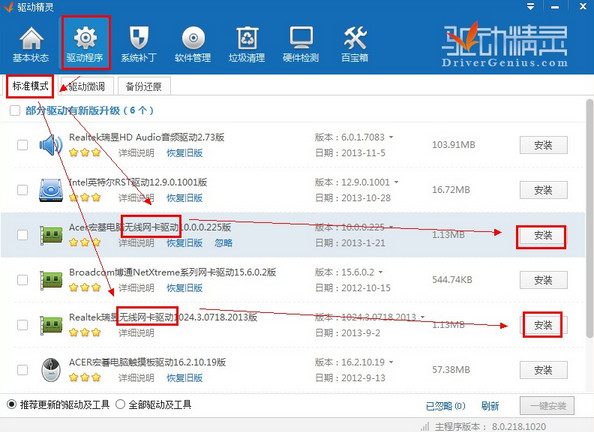The height and width of the screenshot is (432, 594).
Task: Click 恢复旧版 for Acer wireless driver
Action: (x=184, y=243)
